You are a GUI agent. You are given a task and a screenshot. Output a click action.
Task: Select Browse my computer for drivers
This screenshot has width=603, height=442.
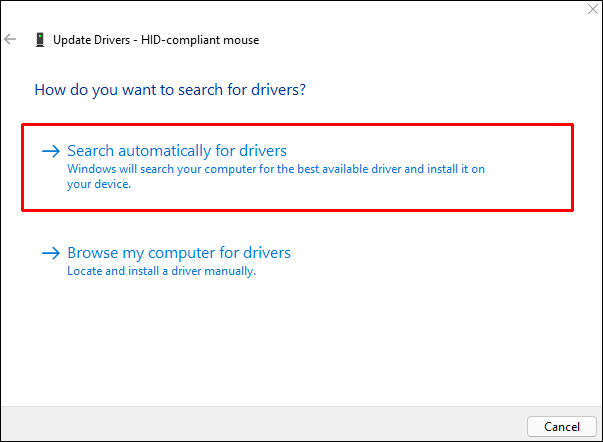(179, 253)
